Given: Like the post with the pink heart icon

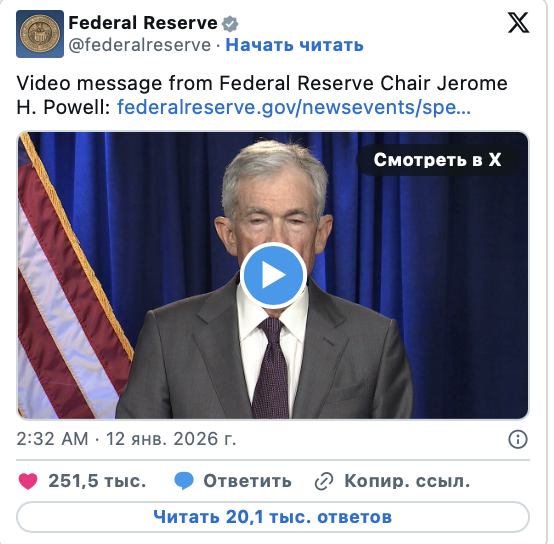Looking at the screenshot, I should tap(28, 481).
